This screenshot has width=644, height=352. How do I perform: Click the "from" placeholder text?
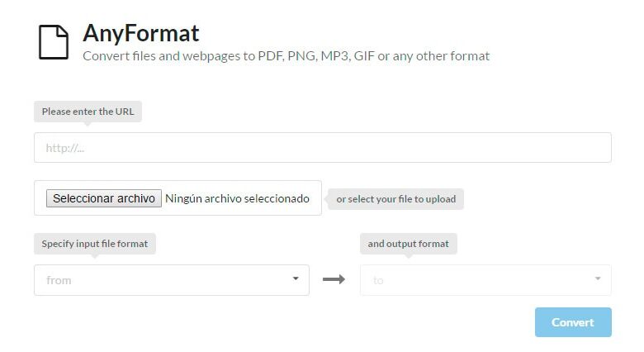59,280
